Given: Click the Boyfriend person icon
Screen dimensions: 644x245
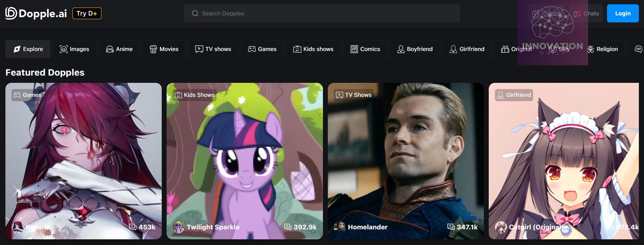Looking at the screenshot, I should tap(401, 49).
